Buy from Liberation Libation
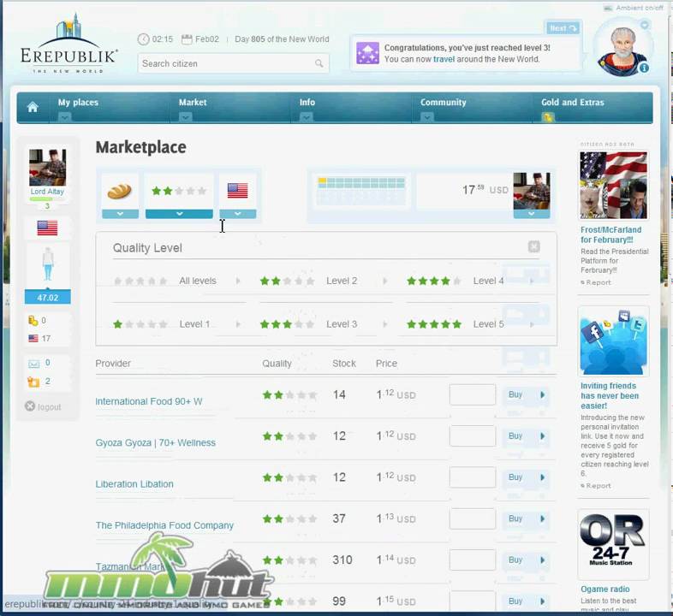Image resolution: width=673 pixels, height=616 pixels. click(526, 477)
